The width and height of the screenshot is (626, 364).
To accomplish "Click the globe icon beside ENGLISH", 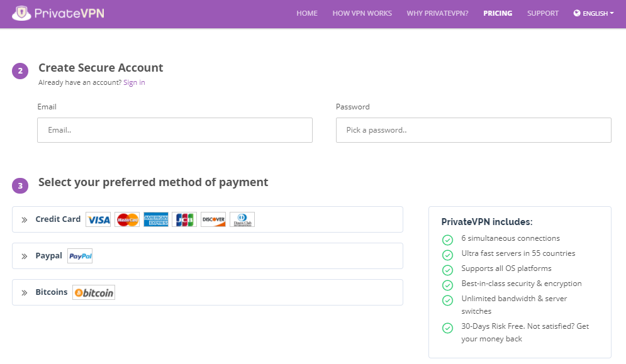I will click(x=577, y=13).
